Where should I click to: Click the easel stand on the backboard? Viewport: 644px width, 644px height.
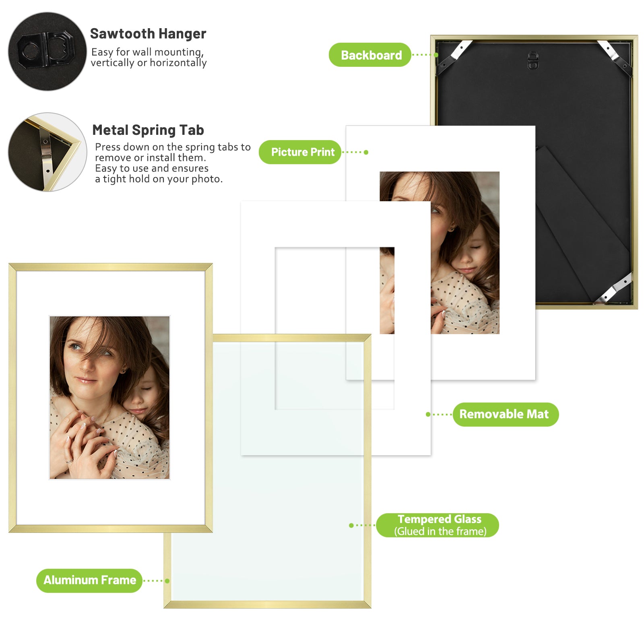[582, 225]
